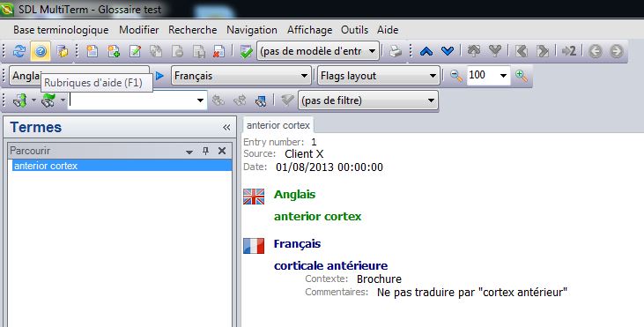The width and height of the screenshot is (644, 327).
Task: Open the entry model dropdown
Action: 372,51
